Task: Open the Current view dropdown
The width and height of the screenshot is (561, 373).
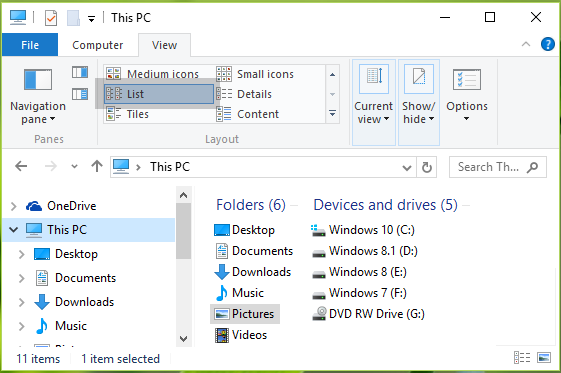Action: tap(374, 102)
